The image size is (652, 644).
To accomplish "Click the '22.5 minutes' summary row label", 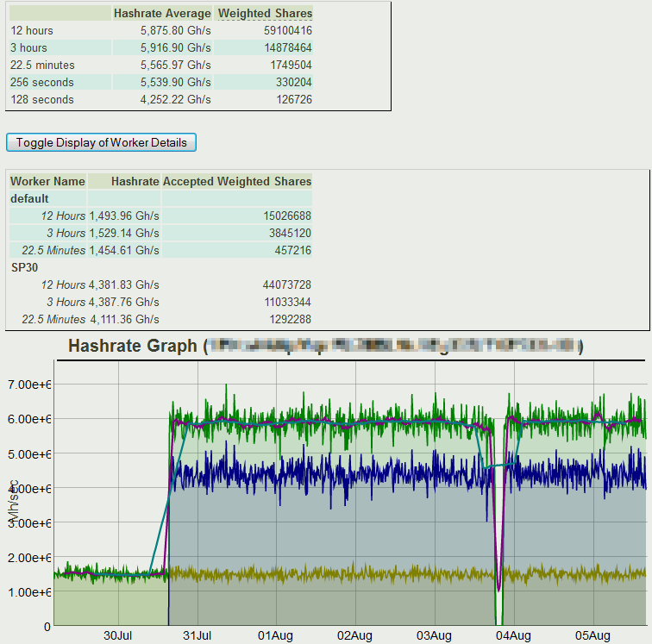I will [x=42, y=66].
